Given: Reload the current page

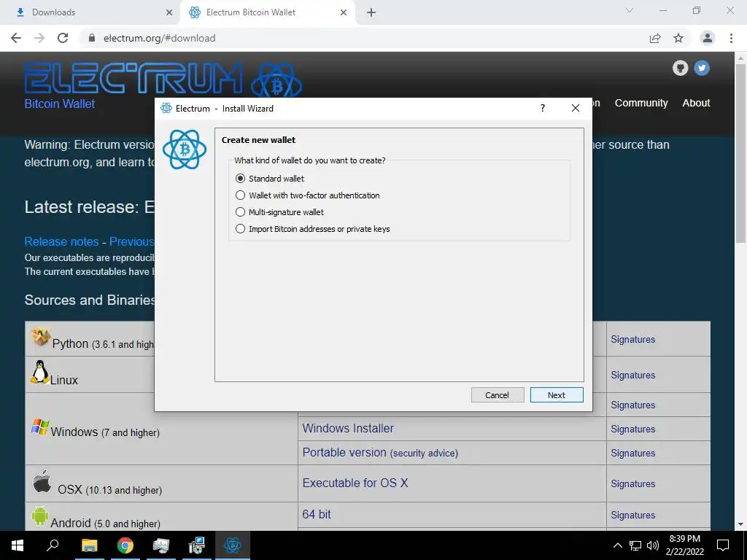Looking at the screenshot, I should (x=63, y=38).
